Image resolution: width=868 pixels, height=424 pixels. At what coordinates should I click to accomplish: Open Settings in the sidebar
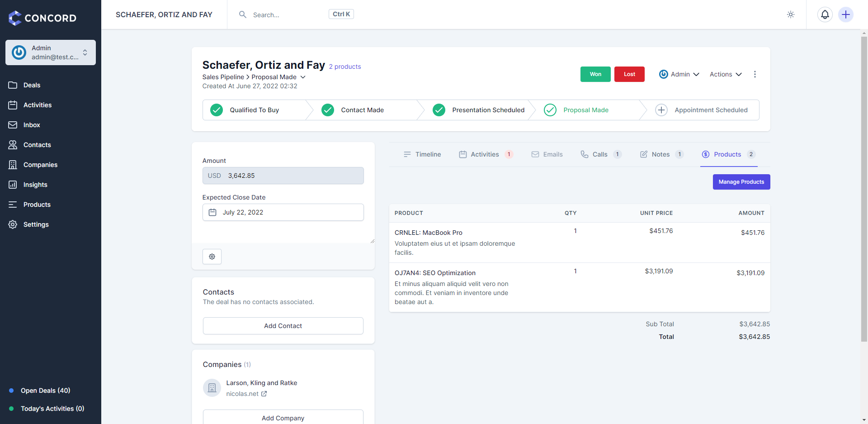[36, 224]
